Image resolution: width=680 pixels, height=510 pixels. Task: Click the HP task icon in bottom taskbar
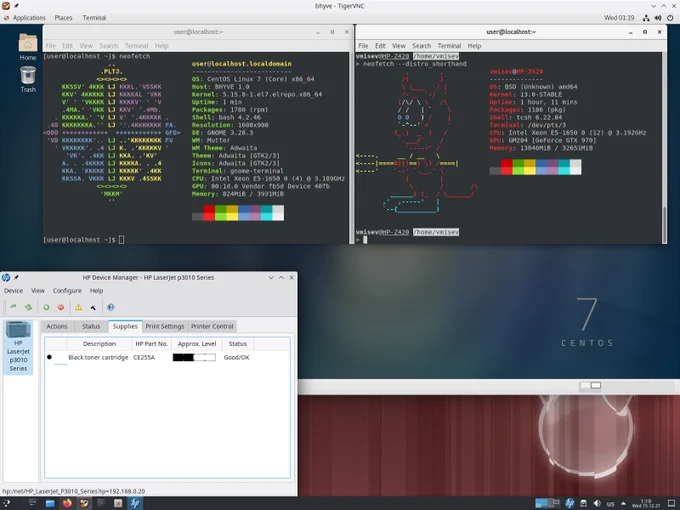[135, 503]
